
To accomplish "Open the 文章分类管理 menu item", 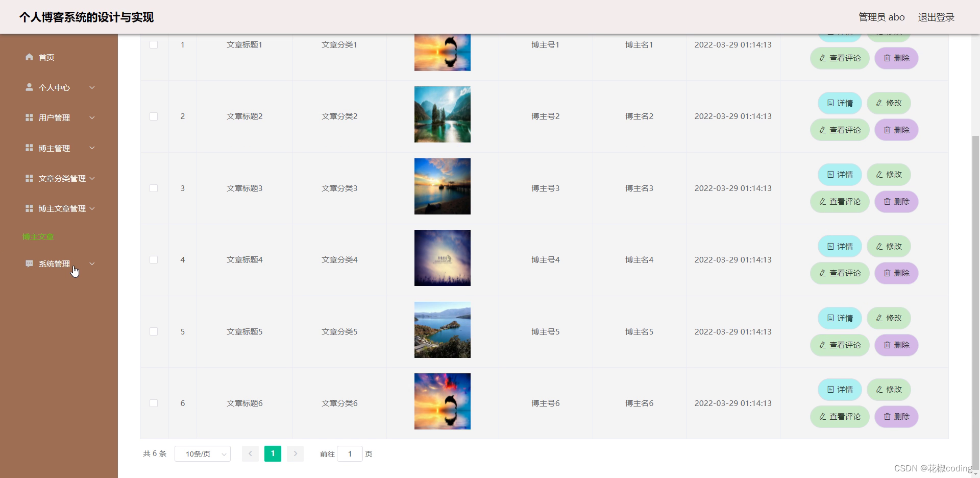I will click(x=61, y=178).
